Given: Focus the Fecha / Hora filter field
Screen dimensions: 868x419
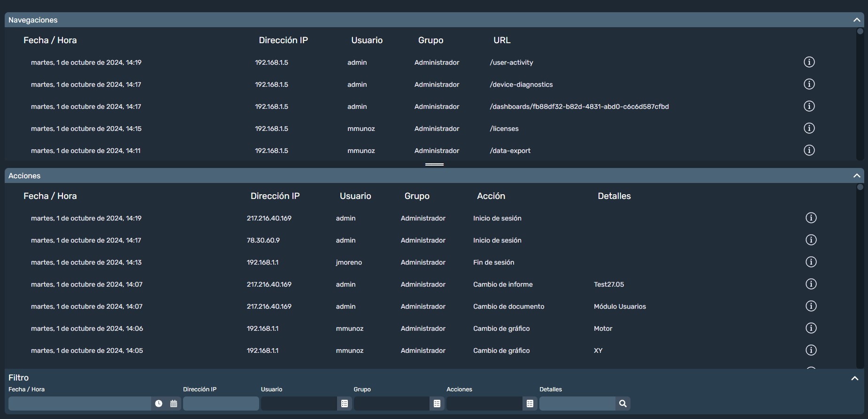Looking at the screenshot, I should point(80,404).
